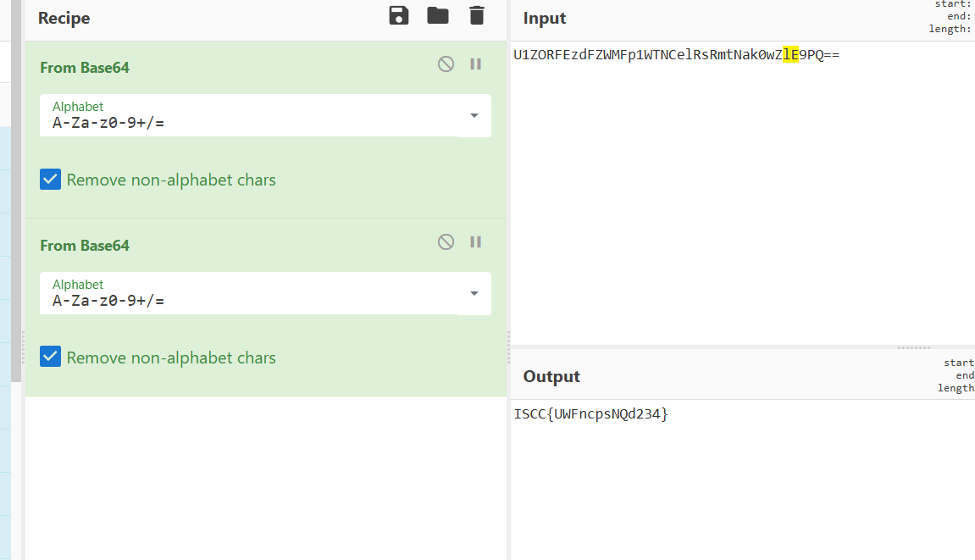Click the Recipe panel heading

point(64,18)
